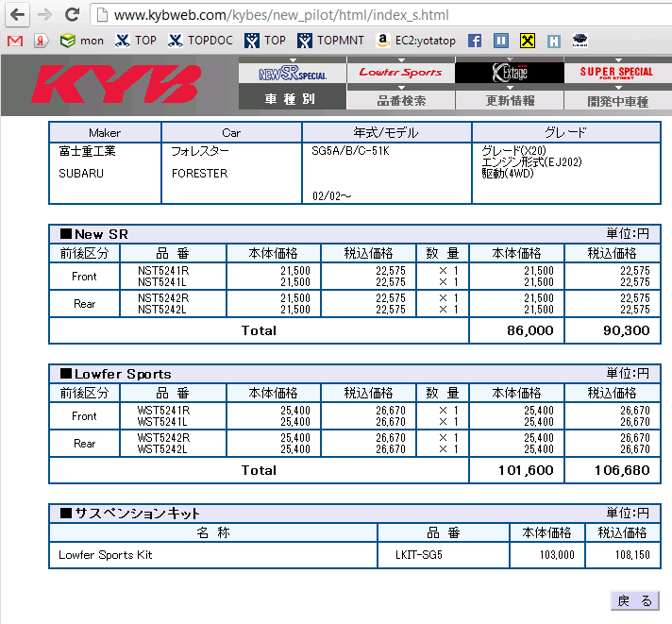Open the Extage banner
Viewport: 672px width, 624px height.
click(x=510, y=73)
